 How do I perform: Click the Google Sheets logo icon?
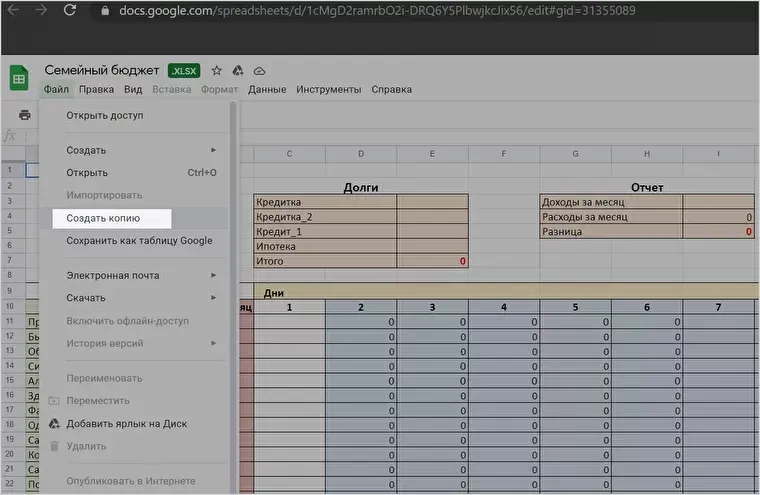click(19, 78)
